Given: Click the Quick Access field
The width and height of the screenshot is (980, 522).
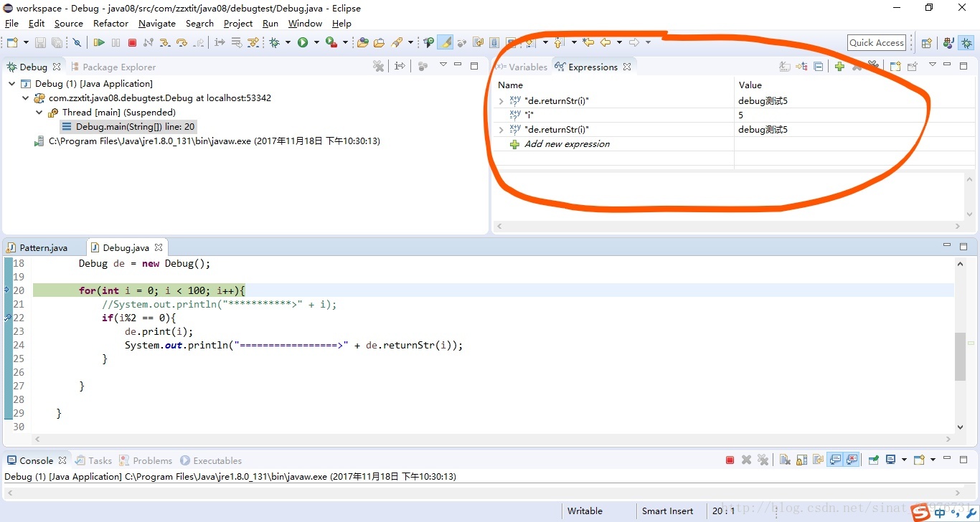Looking at the screenshot, I should 877,43.
